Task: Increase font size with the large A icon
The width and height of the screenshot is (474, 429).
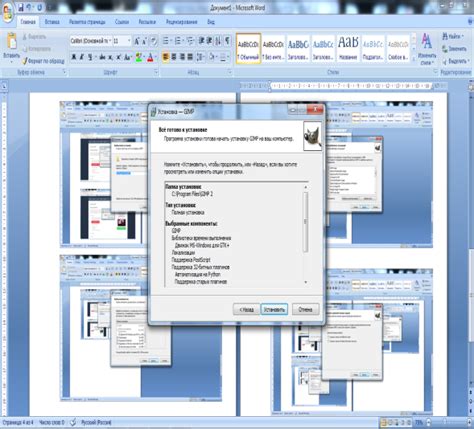Action: tap(137, 41)
